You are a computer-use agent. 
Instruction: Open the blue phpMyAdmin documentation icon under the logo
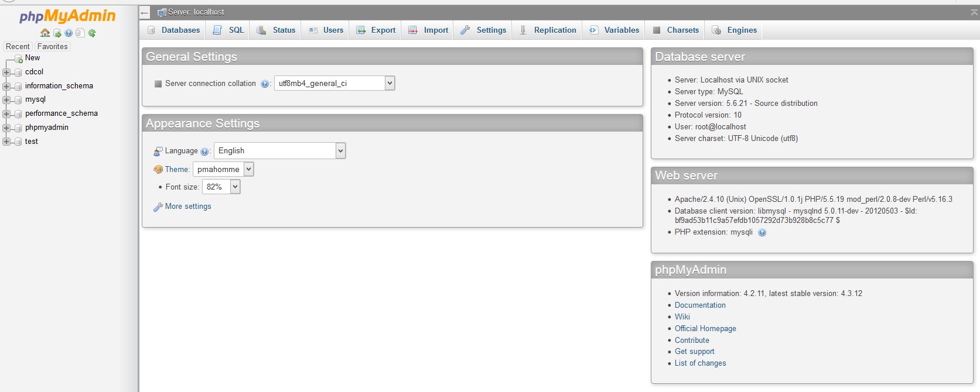(69, 33)
